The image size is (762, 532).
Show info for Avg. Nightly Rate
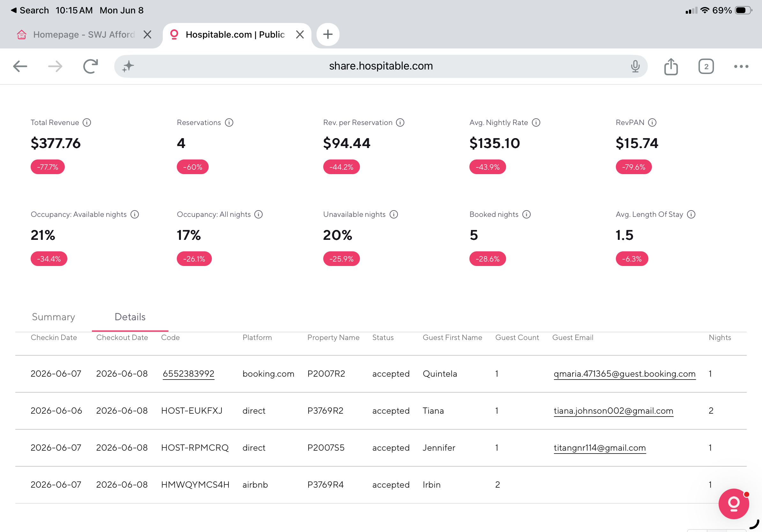(536, 122)
